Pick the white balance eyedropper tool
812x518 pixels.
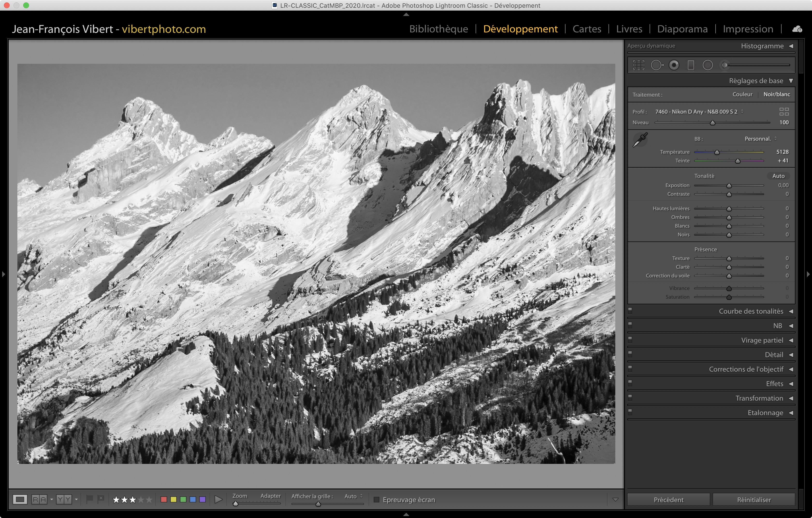640,139
